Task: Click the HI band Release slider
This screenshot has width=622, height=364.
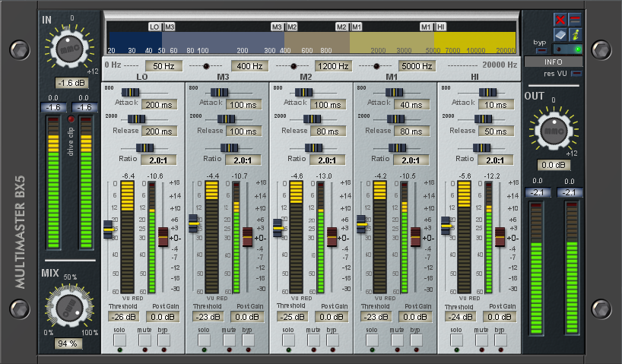Action: tap(483, 119)
